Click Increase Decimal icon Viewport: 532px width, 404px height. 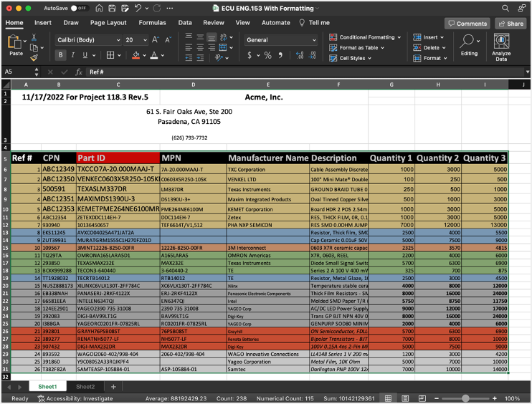point(300,55)
